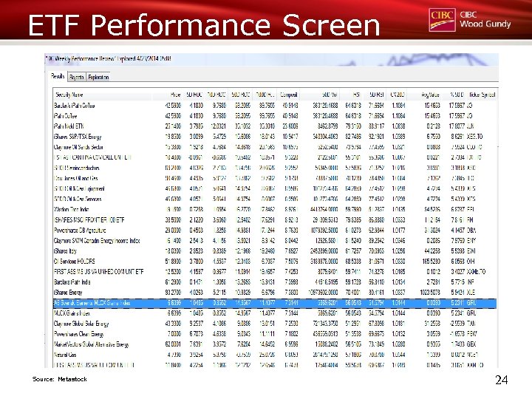532x399 pixels.
Task: Click the XEG.TO ticker symbol cell
Action: [474, 137]
